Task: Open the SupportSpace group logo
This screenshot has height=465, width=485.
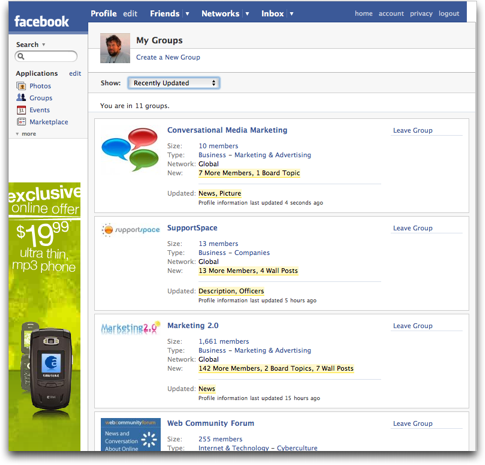Action: pos(130,230)
